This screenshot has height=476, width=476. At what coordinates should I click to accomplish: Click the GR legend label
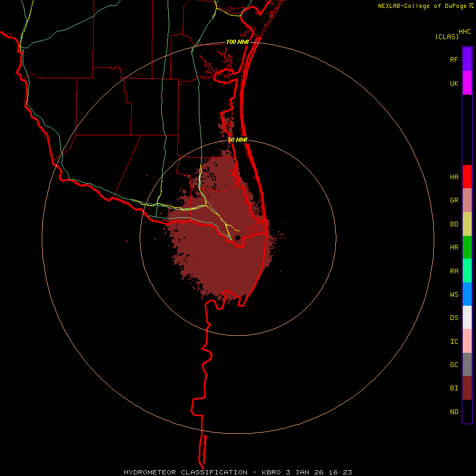(454, 200)
